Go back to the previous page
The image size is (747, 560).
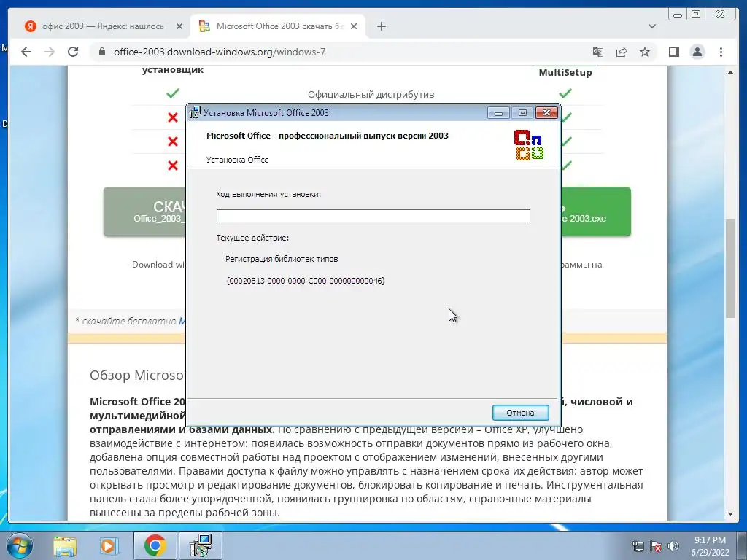tap(26, 52)
